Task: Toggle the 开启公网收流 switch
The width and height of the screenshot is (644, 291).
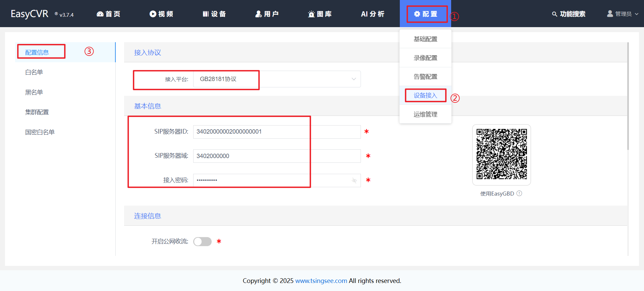Action: tap(202, 241)
